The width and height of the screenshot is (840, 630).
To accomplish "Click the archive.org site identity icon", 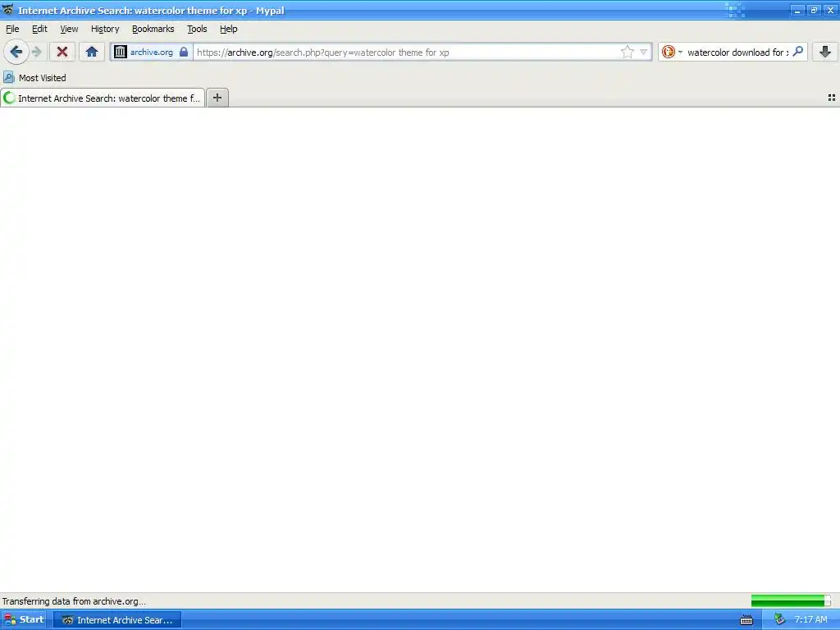I will click(121, 52).
